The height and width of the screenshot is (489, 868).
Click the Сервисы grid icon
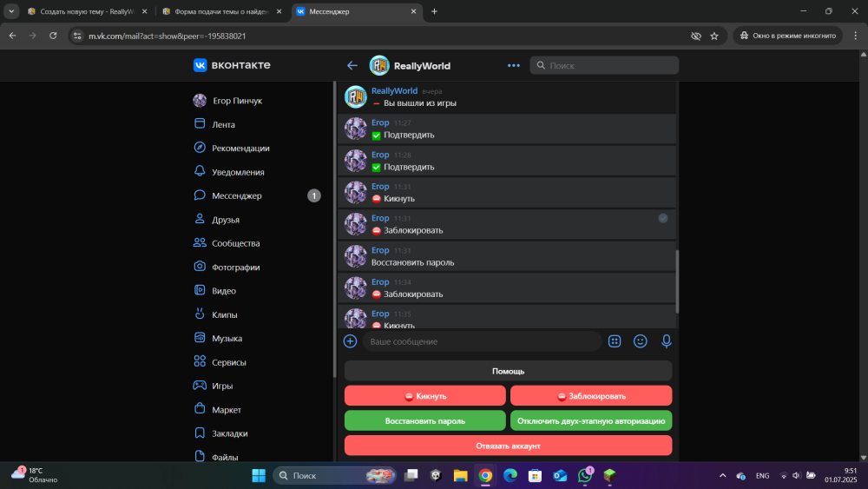click(200, 361)
